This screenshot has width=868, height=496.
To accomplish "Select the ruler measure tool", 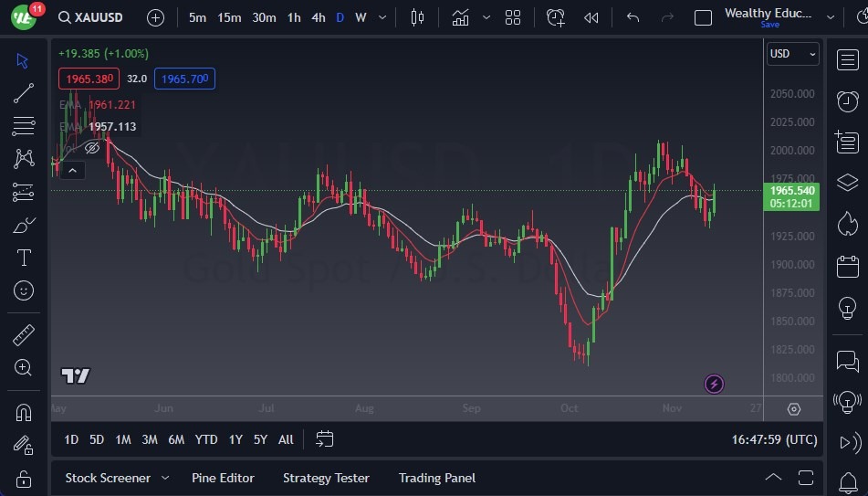I will tap(24, 335).
